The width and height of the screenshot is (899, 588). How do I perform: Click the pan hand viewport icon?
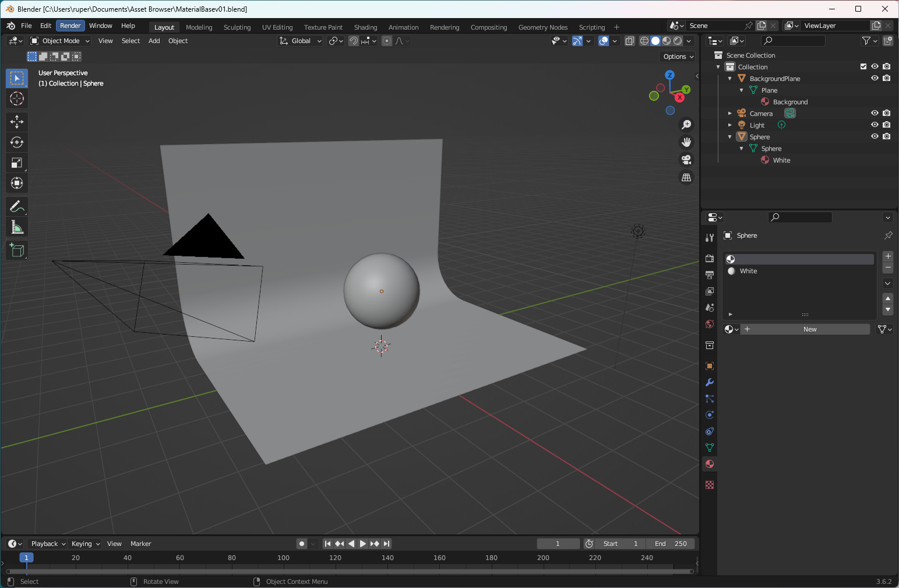point(686,142)
